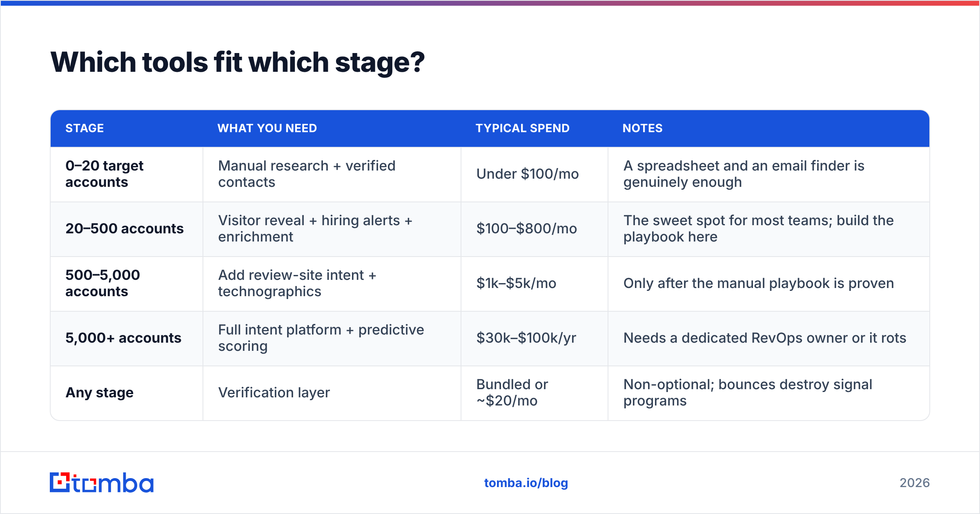Click the '500–5,000 accounts' cell
Screen dimensions: 980x514
pos(127,284)
